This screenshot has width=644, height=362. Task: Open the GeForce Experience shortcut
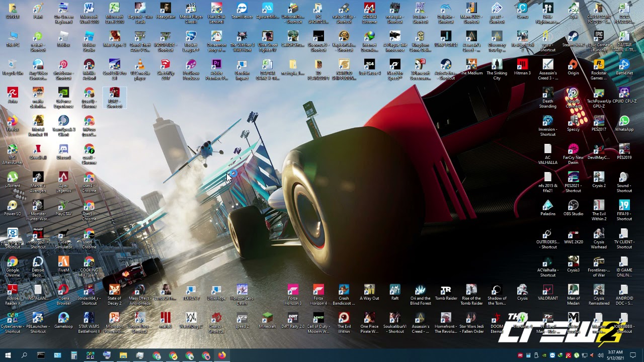pyautogui.click(x=63, y=98)
